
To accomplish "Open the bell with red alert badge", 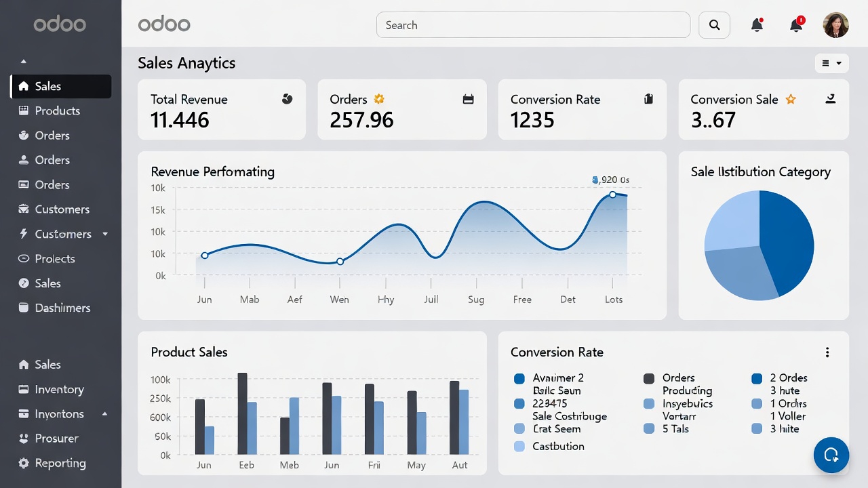I will pyautogui.click(x=796, y=25).
